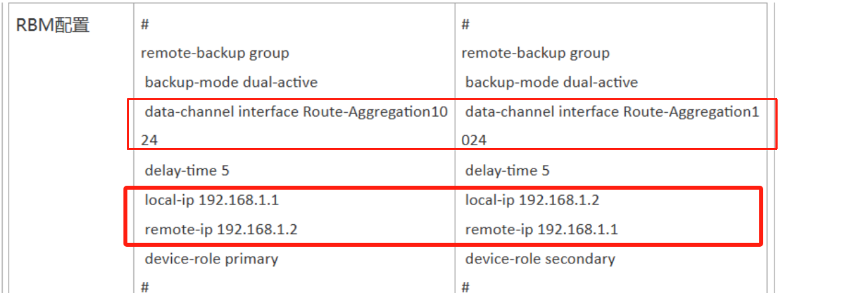
Task: Click the bottom # in the right column
Action: [465, 286]
